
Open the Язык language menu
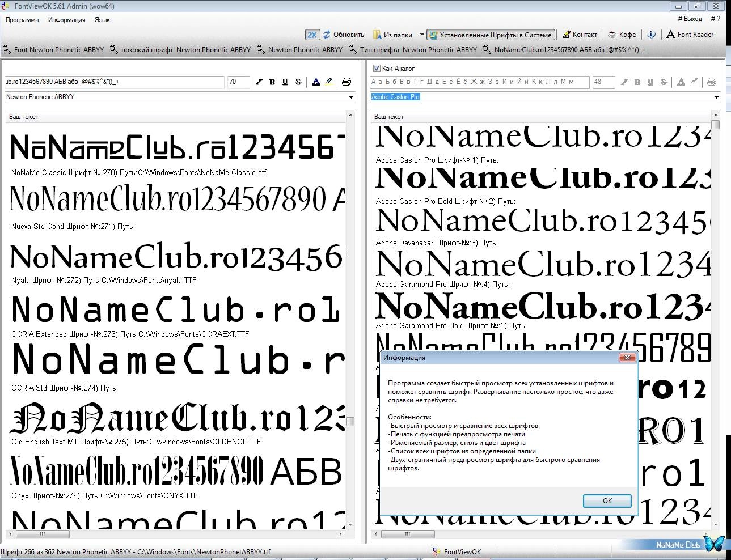103,20
